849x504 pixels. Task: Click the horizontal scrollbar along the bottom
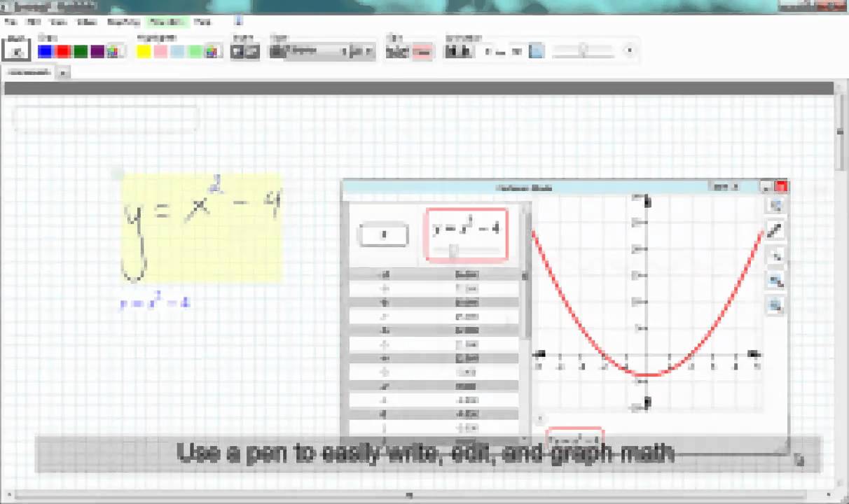[410, 495]
